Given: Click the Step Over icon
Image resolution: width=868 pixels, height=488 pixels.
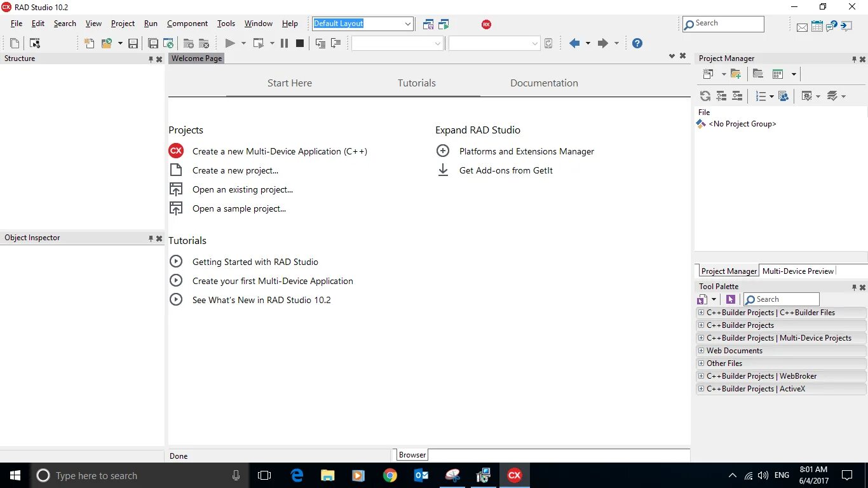Looking at the screenshot, I should click(336, 43).
